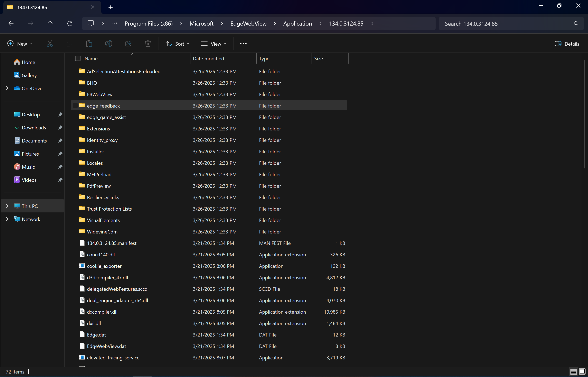Open the Sort dropdown menu

click(177, 44)
